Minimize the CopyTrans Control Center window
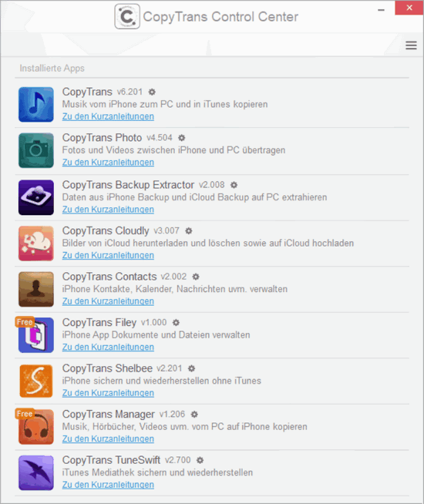This screenshot has height=504, width=424. coord(382,10)
